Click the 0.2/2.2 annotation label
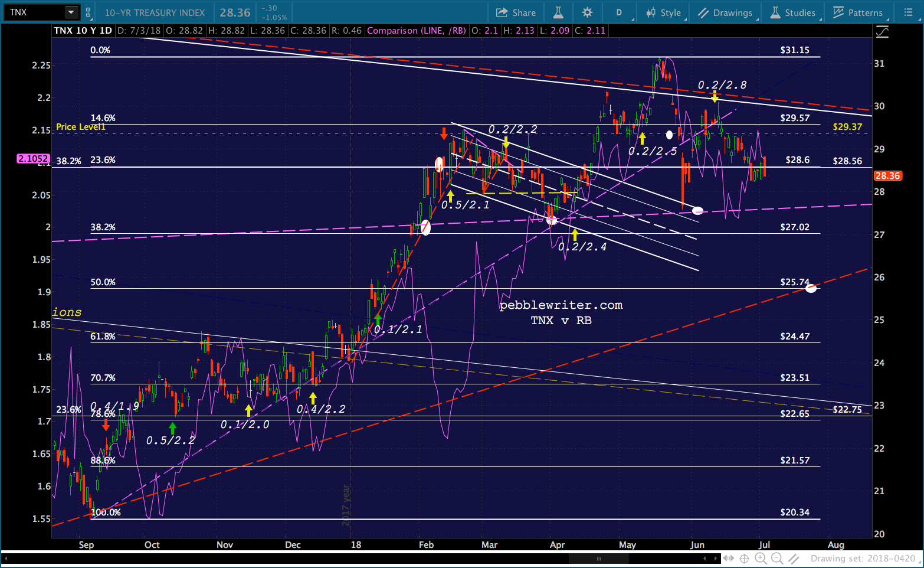 click(513, 129)
